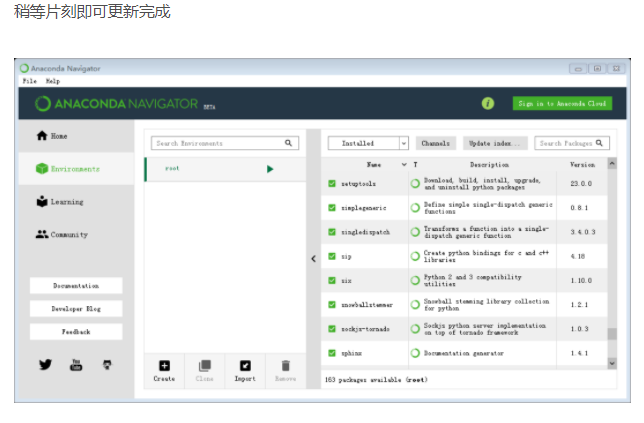Click the snowballstemmer type circle icon

tap(415, 305)
